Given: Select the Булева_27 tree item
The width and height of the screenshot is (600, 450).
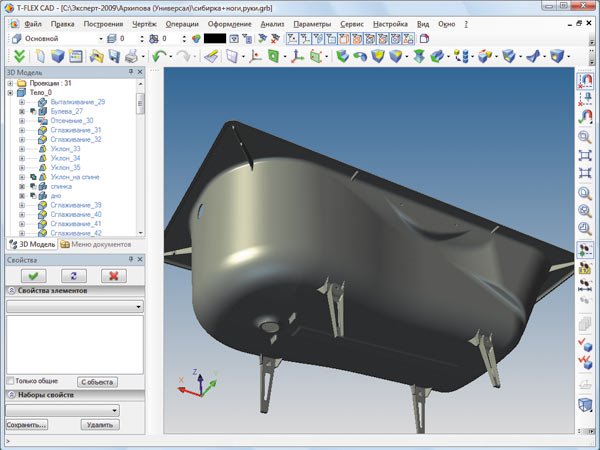Looking at the screenshot, I should click(x=67, y=111).
